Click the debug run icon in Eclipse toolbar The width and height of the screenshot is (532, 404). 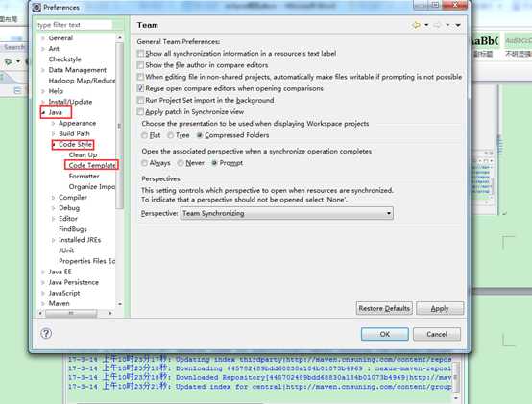pos(8,62)
